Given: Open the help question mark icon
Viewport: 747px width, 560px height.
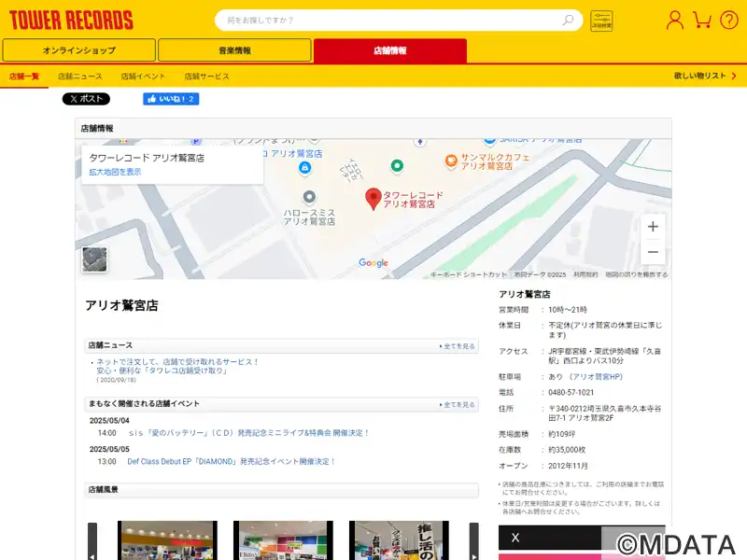Looking at the screenshot, I should (729, 20).
